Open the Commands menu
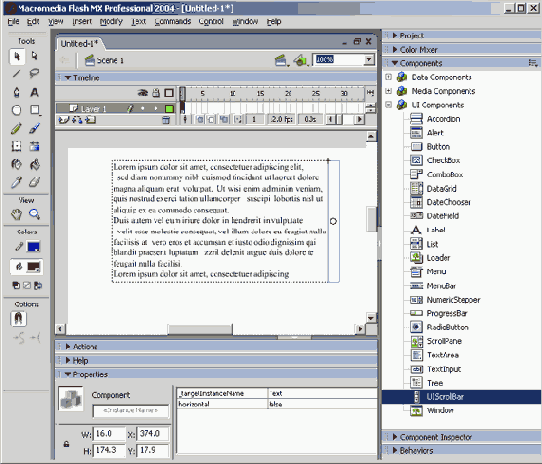 (x=173, y=21)
